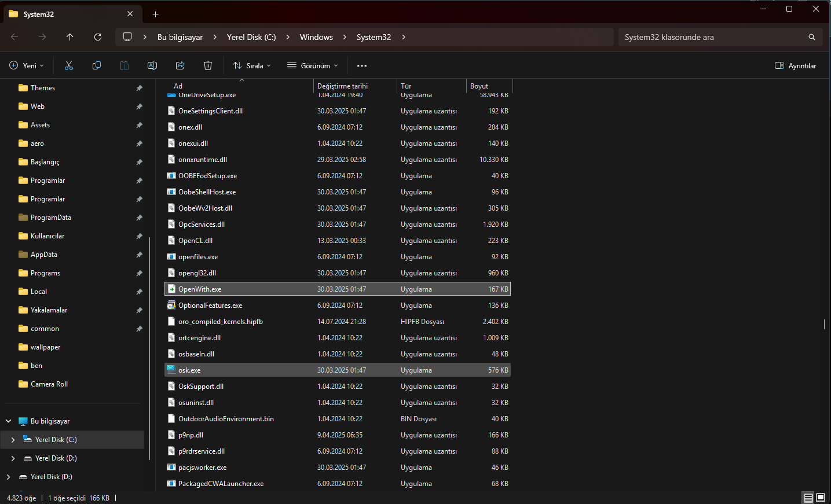Unpin common using its pin icon

(x=139, y=329)
